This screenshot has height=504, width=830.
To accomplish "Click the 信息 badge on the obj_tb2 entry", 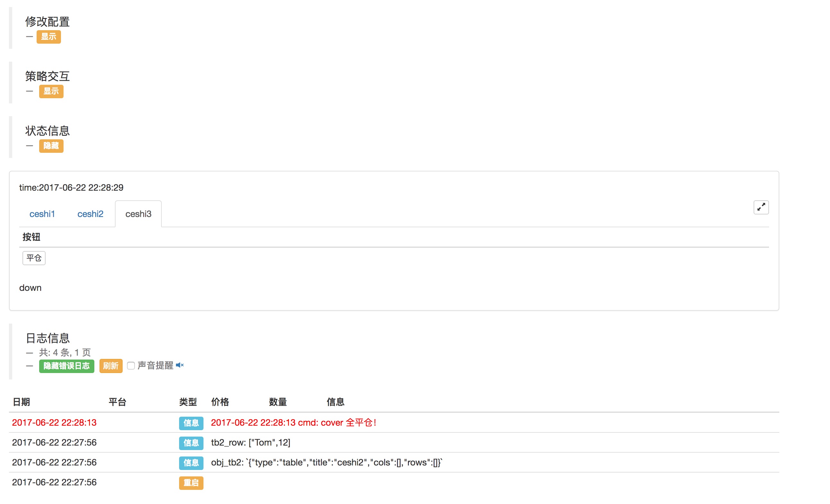I will (191, 463).
